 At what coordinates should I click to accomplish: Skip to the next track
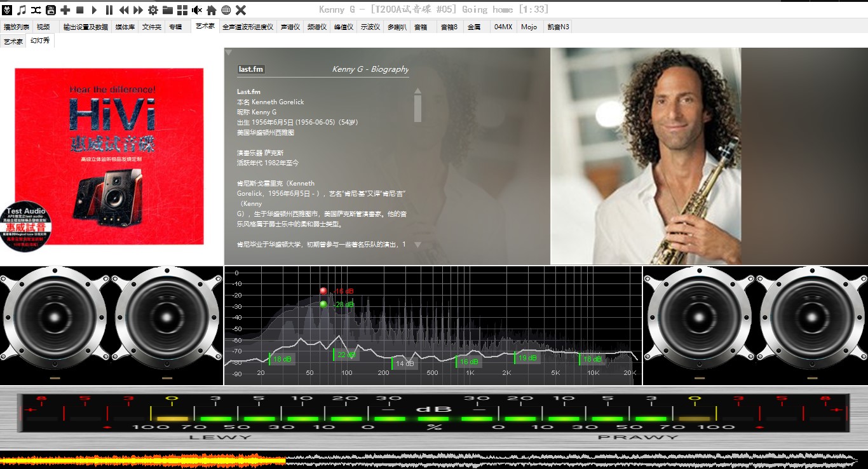(138, 10)
